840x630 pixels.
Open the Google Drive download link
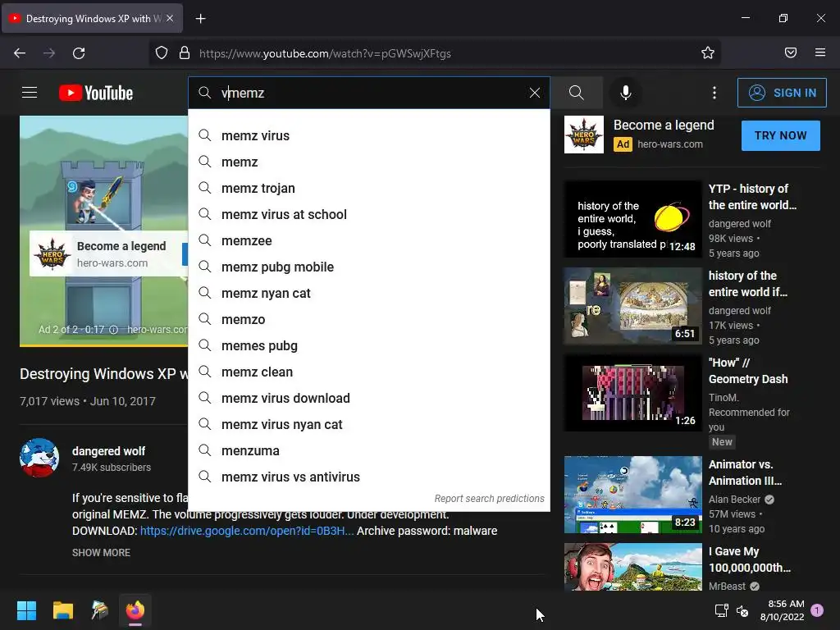coord(246,531)
